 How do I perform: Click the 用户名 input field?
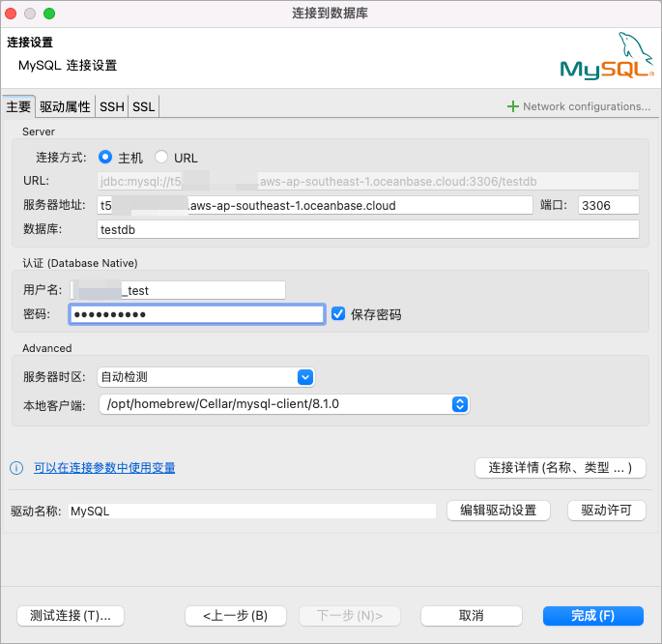coord(178,290)
